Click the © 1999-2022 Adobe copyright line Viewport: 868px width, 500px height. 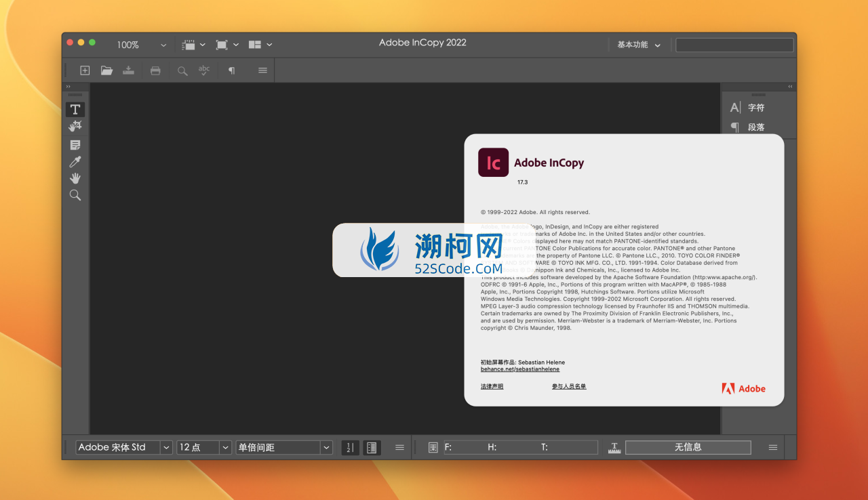[535, 212]
